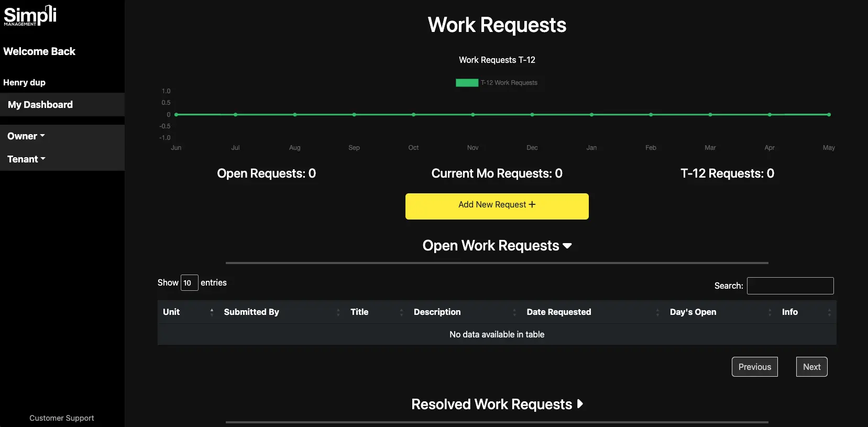Image resolution: width=868 pixels, height=427 pixels.
Task: Click the 'Henry dup' user name
Action: point(24,83)
